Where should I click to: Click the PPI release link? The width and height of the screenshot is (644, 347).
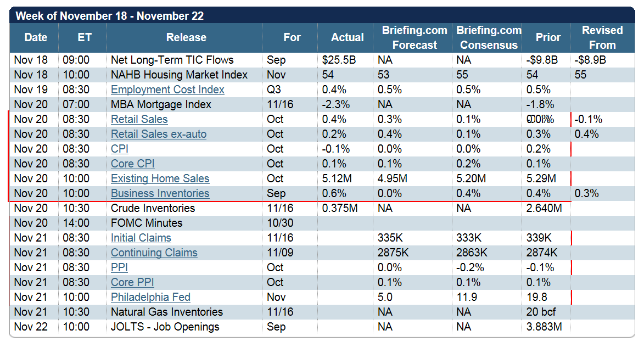click(x=120, y=267)
